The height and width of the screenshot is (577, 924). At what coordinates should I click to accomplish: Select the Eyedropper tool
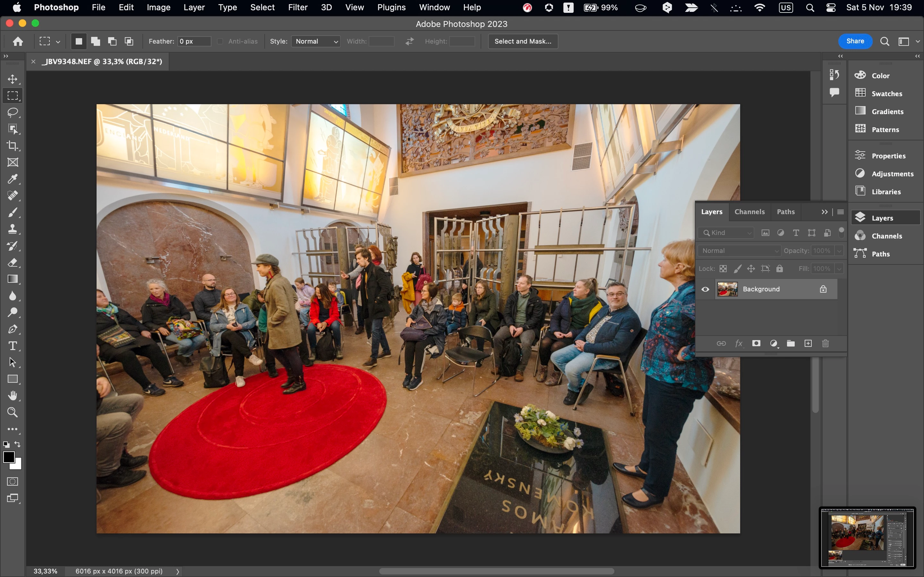[x=13, y=179]
